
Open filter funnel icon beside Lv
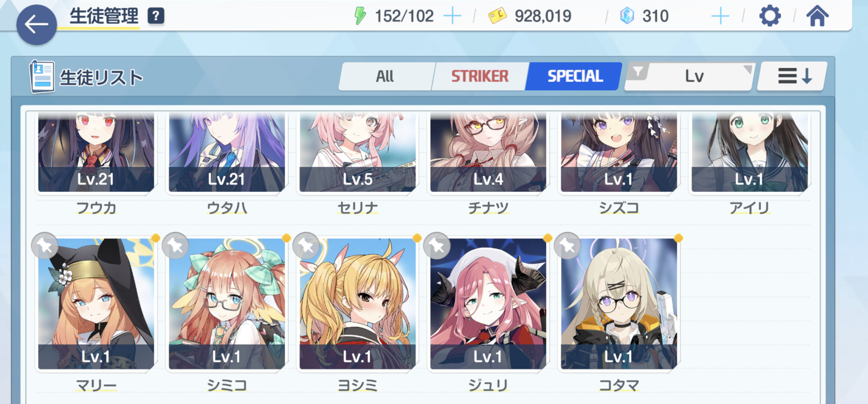(638, 72)
